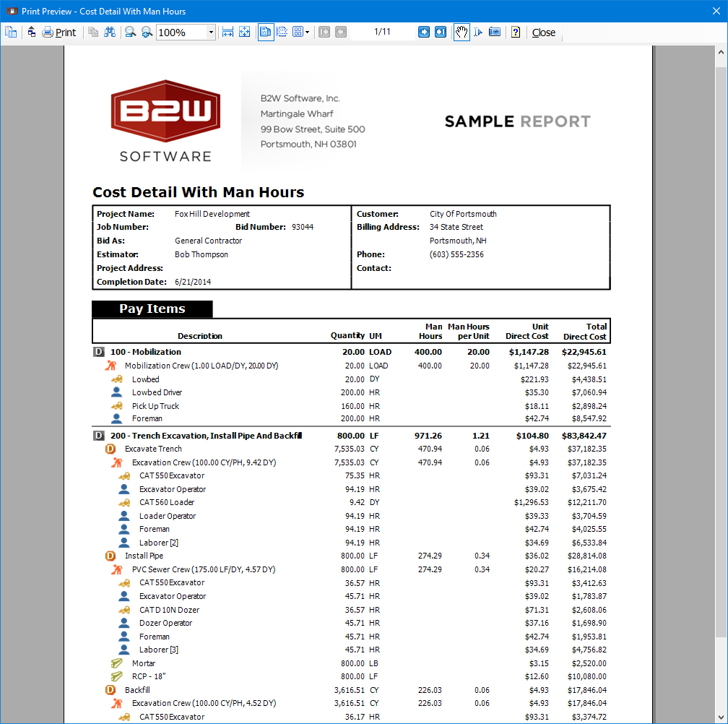Click the 'Cost Detail With Man Hours' heading
Image resolution: width=728 pixels, height=724 pixels.
pos(198,192)
